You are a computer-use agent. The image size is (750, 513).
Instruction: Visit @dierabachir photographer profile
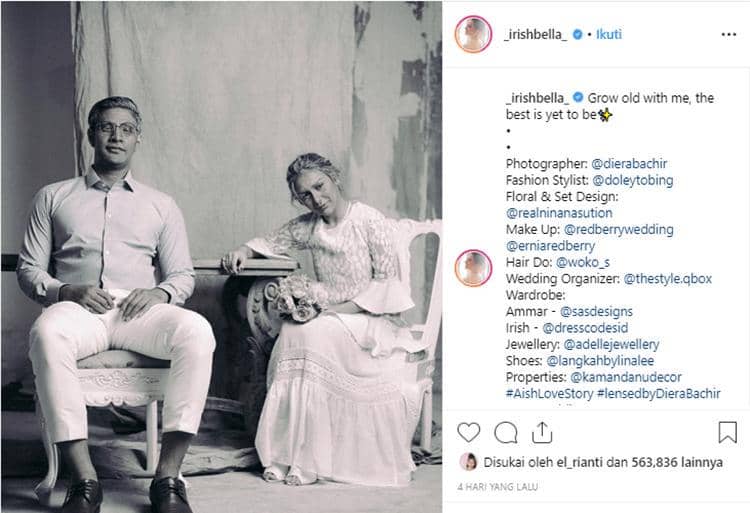click(x=629, y=164)
